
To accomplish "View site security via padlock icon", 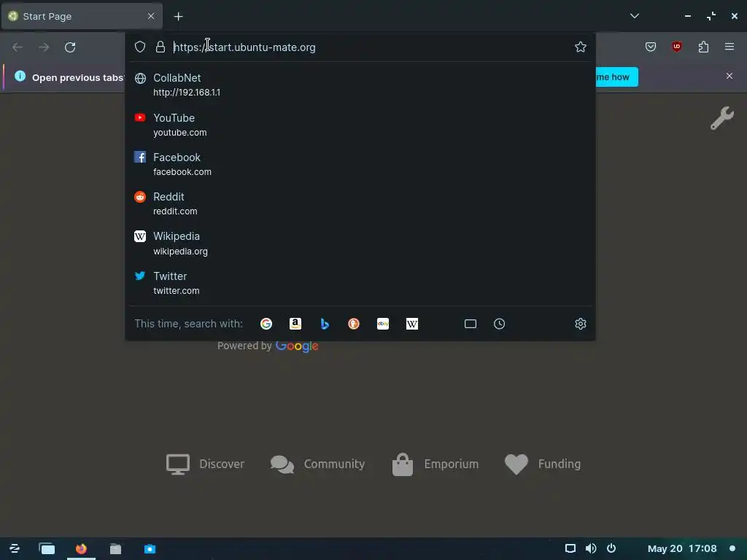I will [x=160, y=47].
